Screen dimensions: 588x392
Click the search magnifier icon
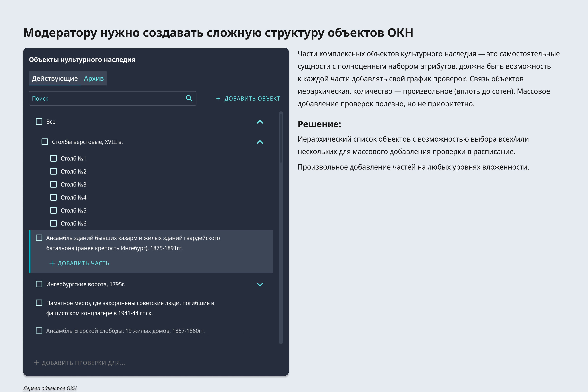point(189,98)
